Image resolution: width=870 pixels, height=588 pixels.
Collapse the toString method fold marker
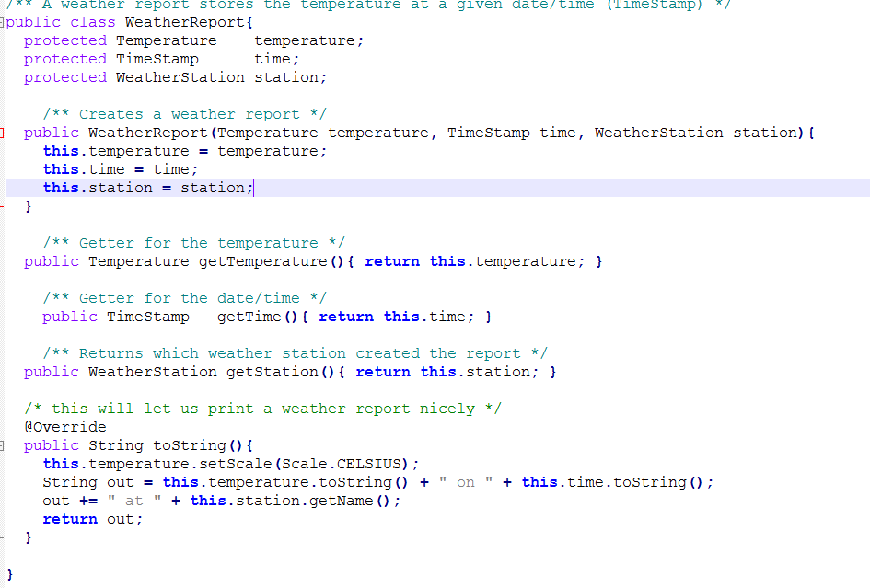pyautogui.click(x=5, y=445)
